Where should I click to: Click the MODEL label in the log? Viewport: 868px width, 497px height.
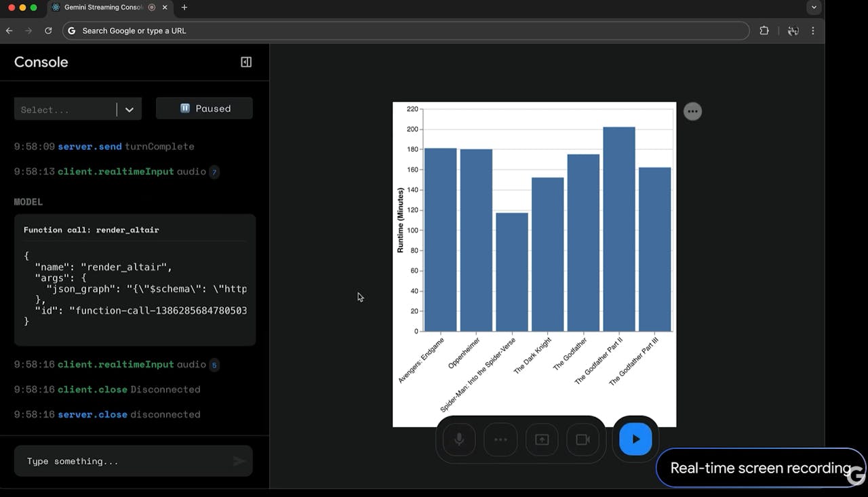pos(28,202)
